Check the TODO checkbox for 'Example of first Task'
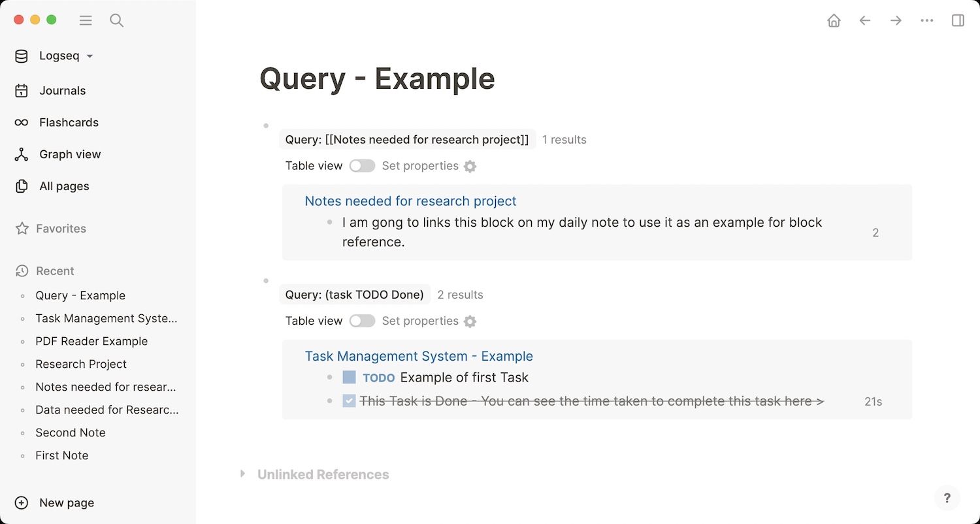The height and width of the screenshot is (524, 980). coord(350,377)
